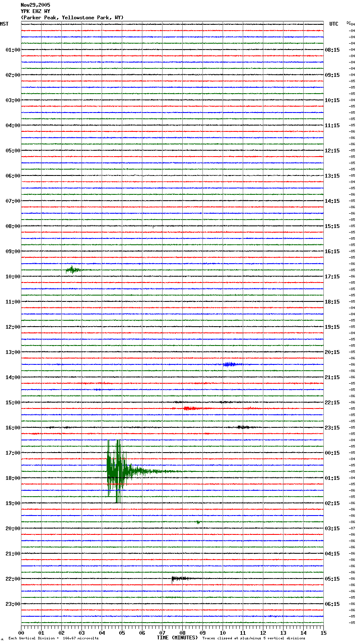Click the 11 minute tick label
This screenshot has width=357, height=644.
pyautogui.click(x=243, y=633)
